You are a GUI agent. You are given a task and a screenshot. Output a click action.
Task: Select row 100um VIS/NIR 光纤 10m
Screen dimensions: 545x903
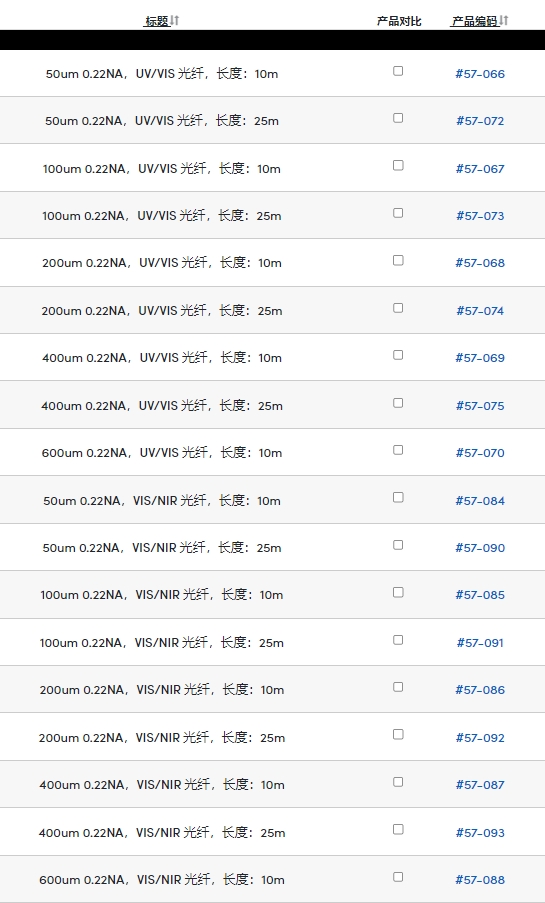coord(272,594)
